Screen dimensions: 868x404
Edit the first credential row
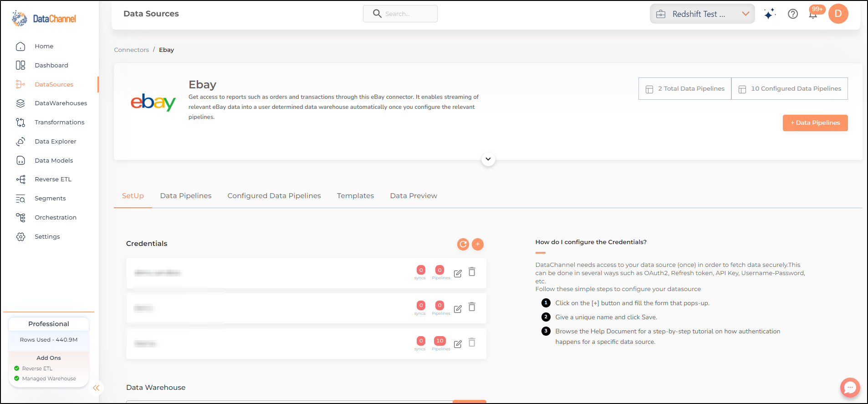coord(458,273)
